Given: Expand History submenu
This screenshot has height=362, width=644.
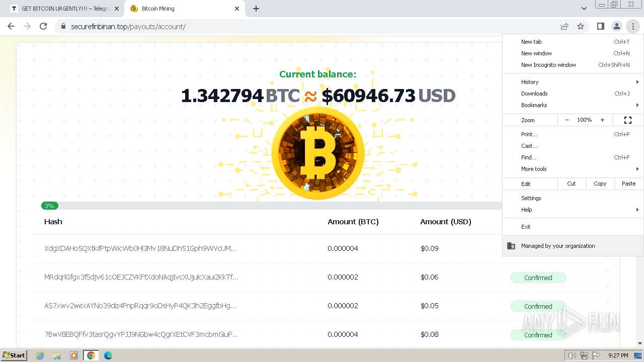Looking at the screenshot, I should [573, 82].
